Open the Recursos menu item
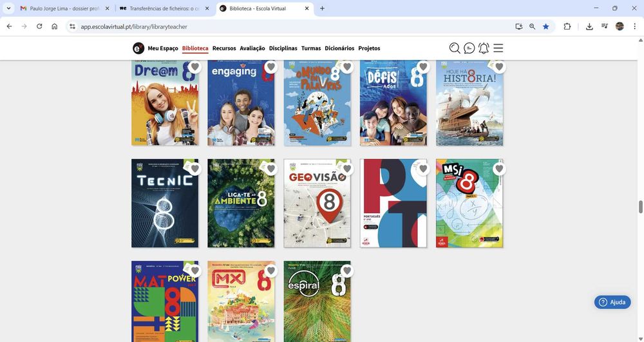The width and height of the screenshot is (644, 342). 224,48
